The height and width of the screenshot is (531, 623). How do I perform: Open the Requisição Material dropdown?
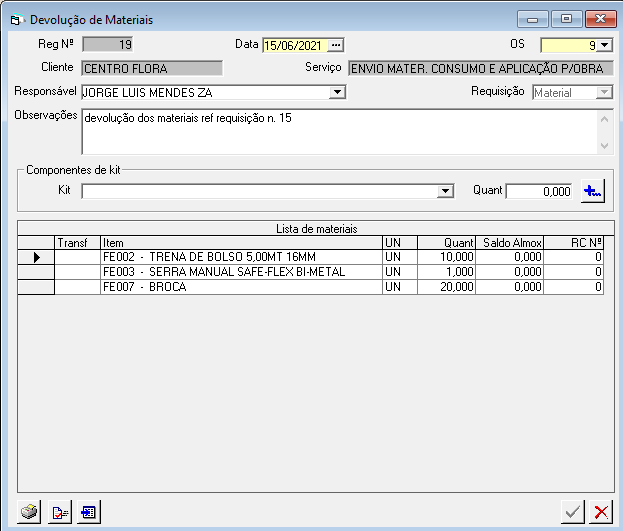603,92
